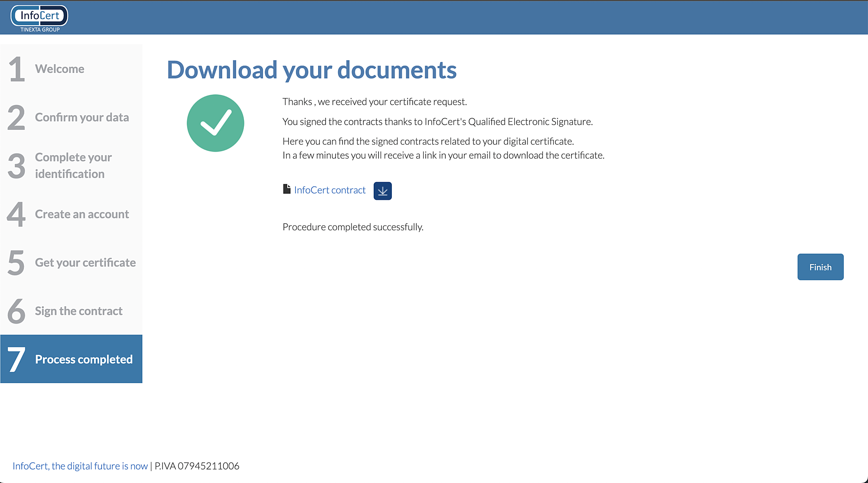The width and height of the screenshot is (868, 483).
Task: Go to Get your certificate step
Action: tap(85, 263)
